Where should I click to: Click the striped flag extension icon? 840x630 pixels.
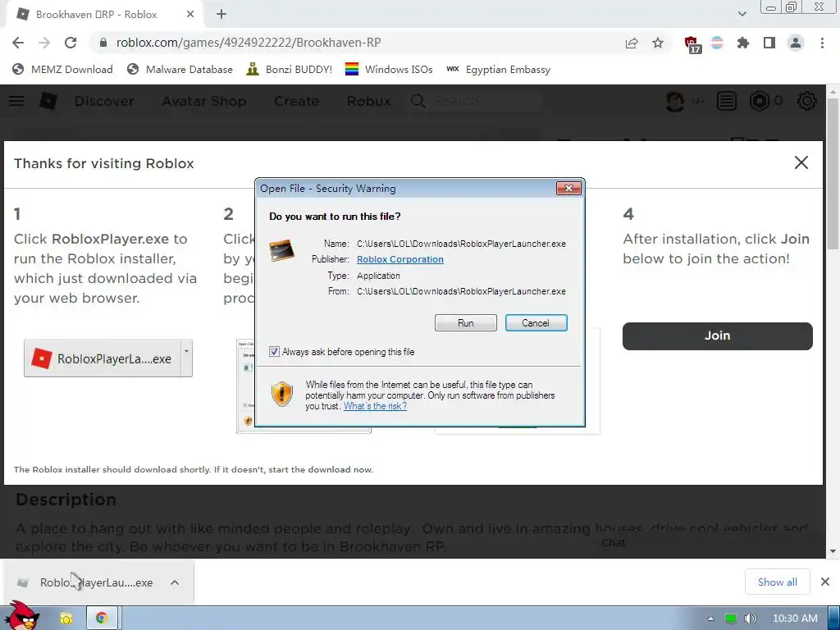point(717,43)
